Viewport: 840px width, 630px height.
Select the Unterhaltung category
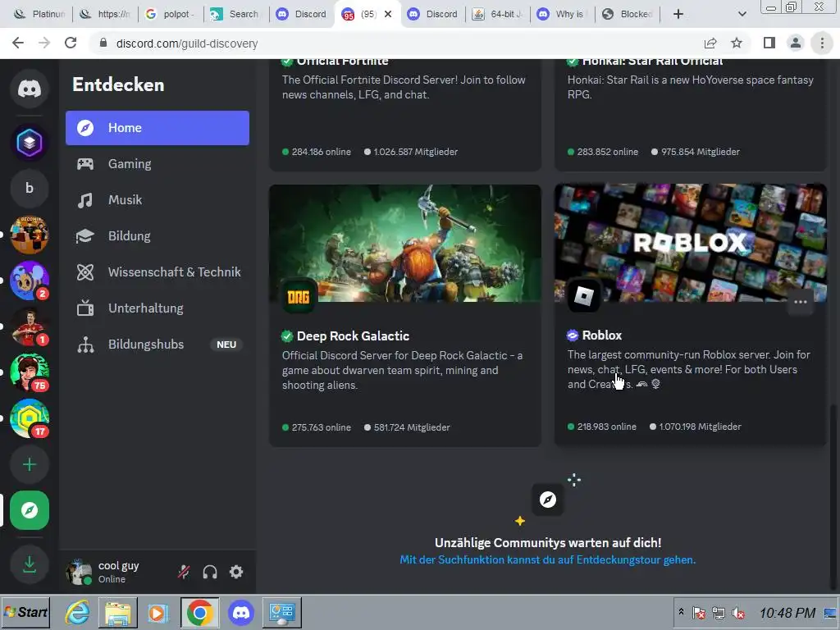tap(157, 308)
